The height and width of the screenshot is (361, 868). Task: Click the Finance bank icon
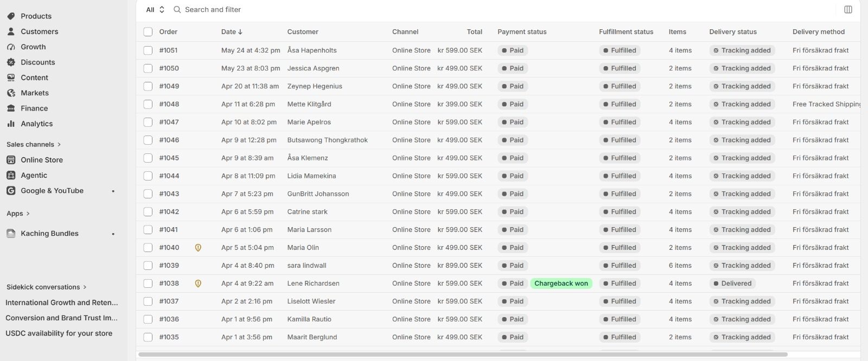point(11,108)
